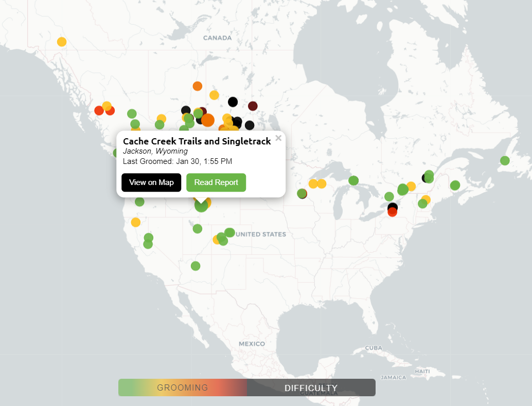Click the green marker under the popup pointer

201,206
